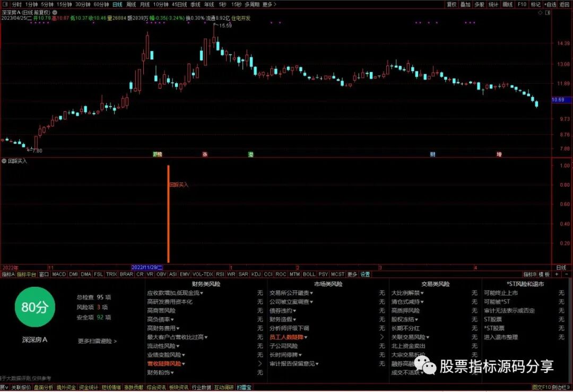Expand 应收款增加,低现金流 dropdown
The height and width of the screenshot is (392, 573).
175,293
